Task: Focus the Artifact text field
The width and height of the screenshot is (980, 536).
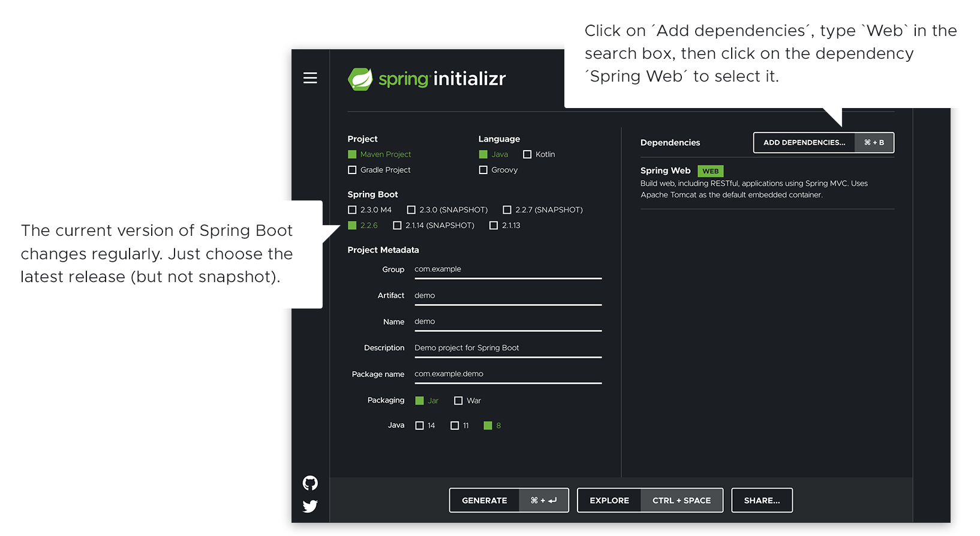Action: [507, 296]
